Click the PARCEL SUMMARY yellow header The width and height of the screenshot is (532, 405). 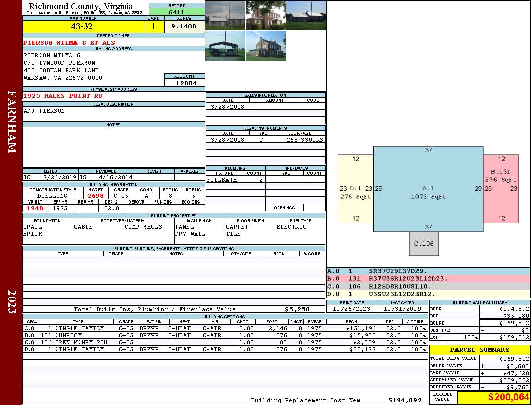[x=480, y=350]
